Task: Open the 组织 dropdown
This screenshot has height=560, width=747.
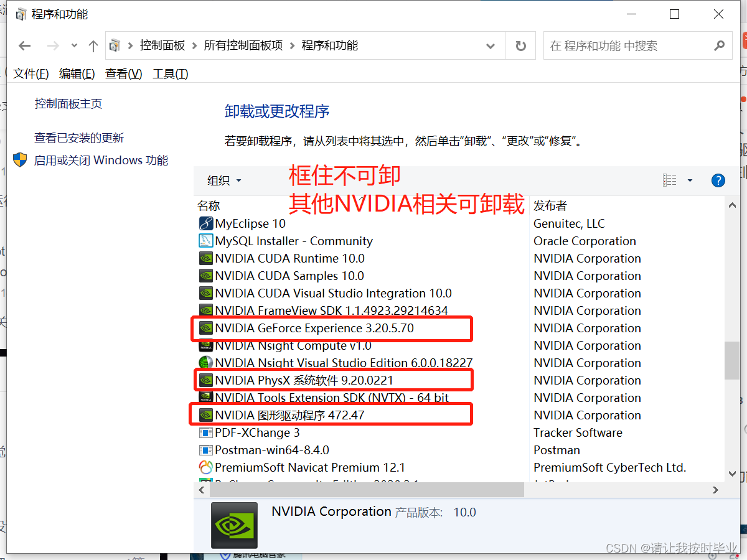Action: point(224,180)
